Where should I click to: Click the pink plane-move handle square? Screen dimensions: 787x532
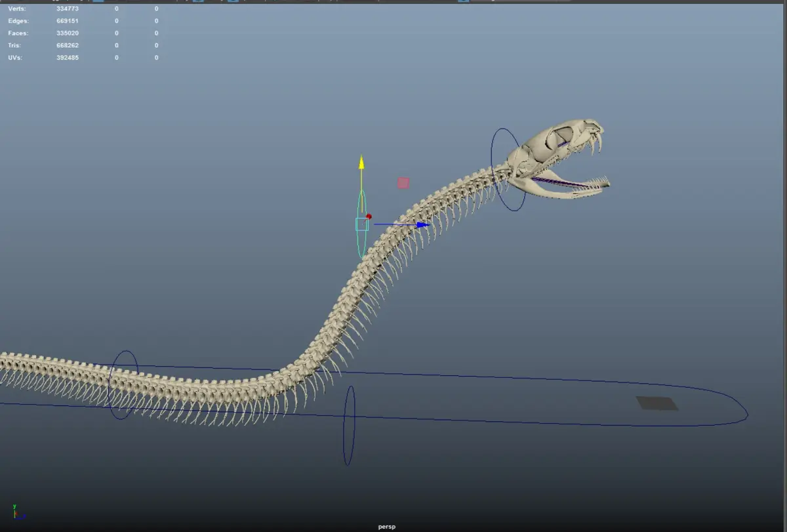[403, 183]
